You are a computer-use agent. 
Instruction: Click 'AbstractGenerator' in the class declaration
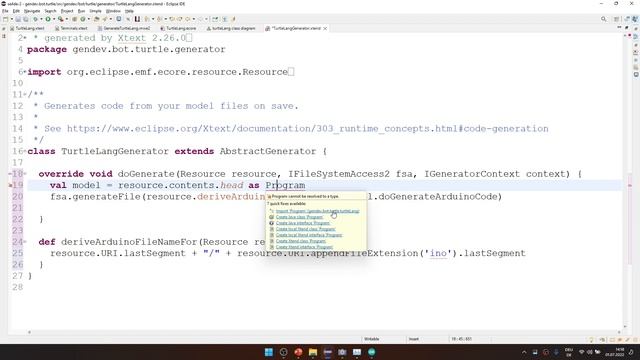click(268, 151)
